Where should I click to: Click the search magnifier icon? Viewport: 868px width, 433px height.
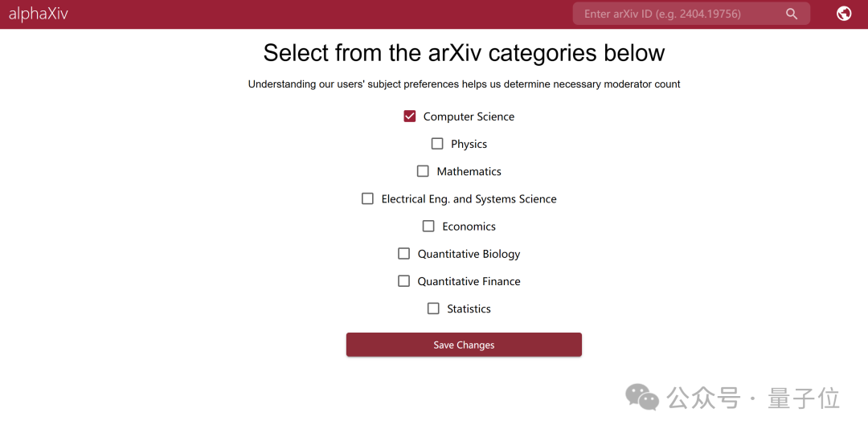point(792,14)
